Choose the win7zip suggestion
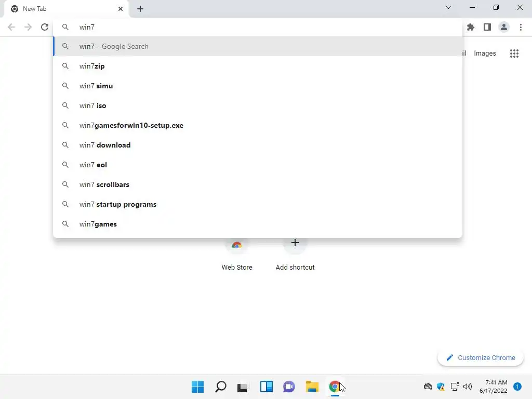 tap(258, 66)
